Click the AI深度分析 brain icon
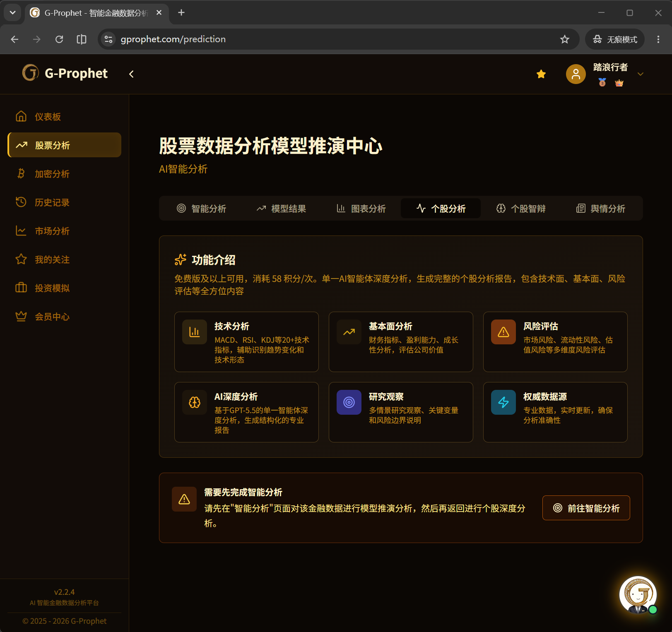This screenshot has height=632, width=672. [194, 402]
